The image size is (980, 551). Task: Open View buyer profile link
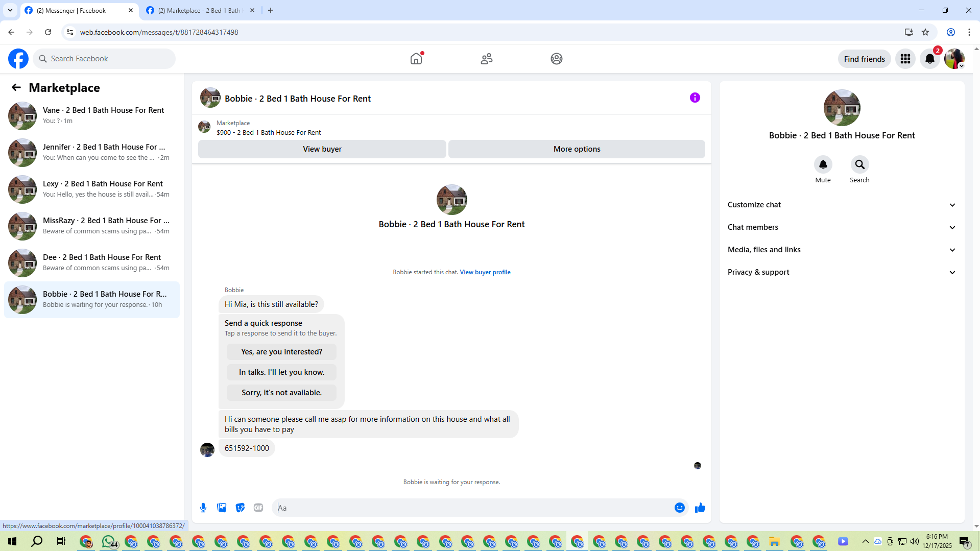485,272
